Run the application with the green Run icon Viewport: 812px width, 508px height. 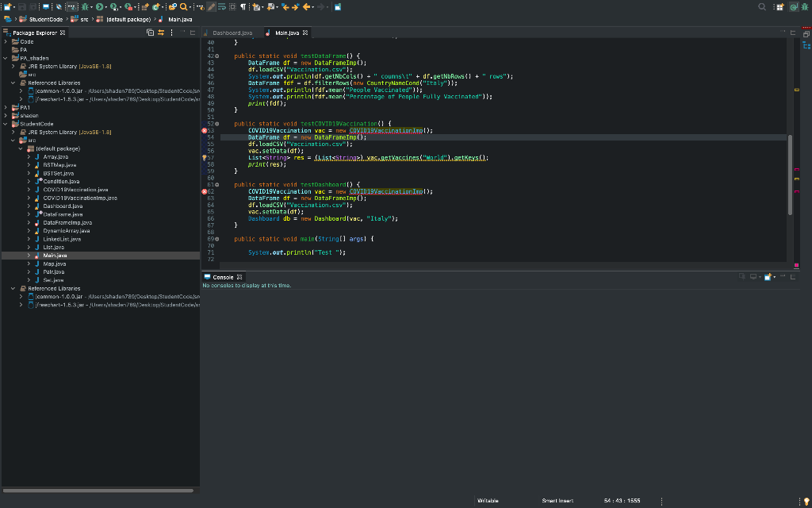(x=99, y=6)
